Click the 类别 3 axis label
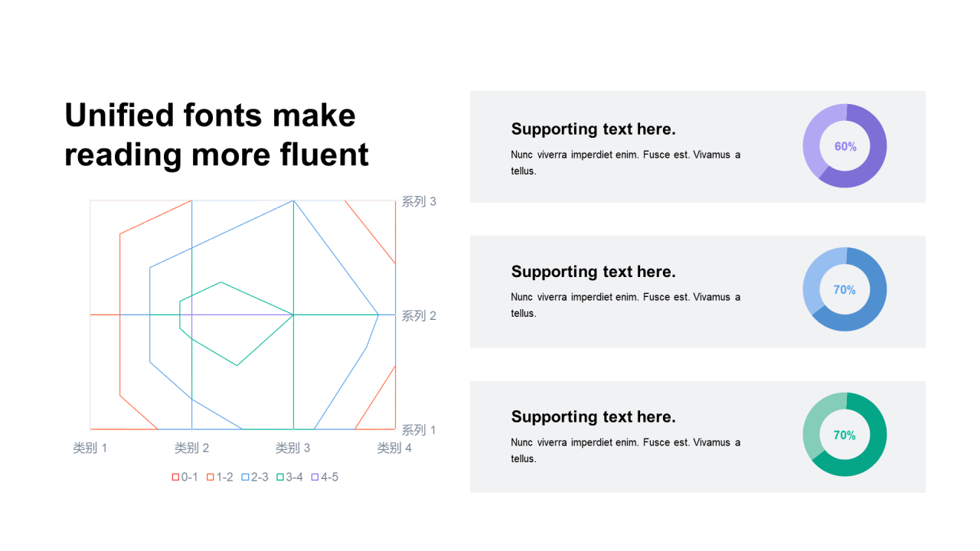980x551 pixels. pos(293,448)
